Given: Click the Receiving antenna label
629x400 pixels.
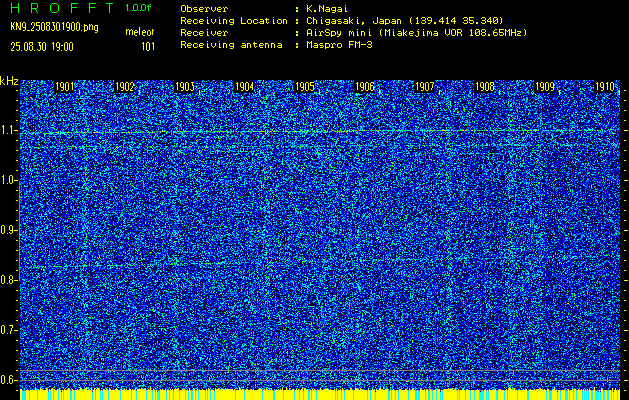Looking at the screenshot, I should tap(231, 45).
